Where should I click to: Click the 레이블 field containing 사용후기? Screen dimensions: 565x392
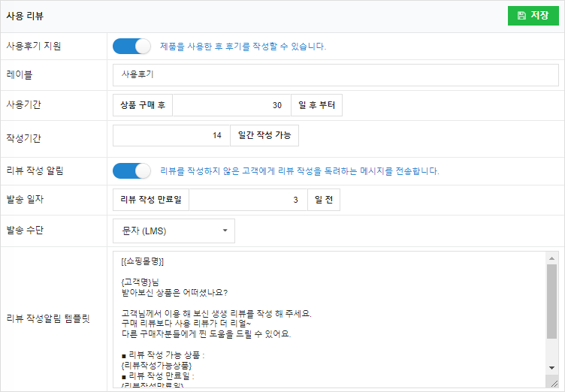335,75
